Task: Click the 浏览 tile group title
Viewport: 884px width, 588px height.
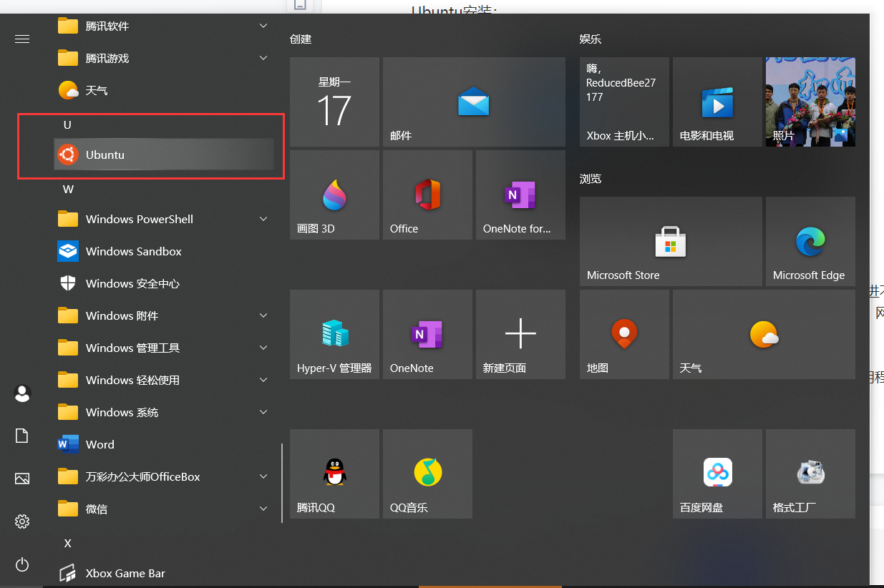Action: point(591,178)
